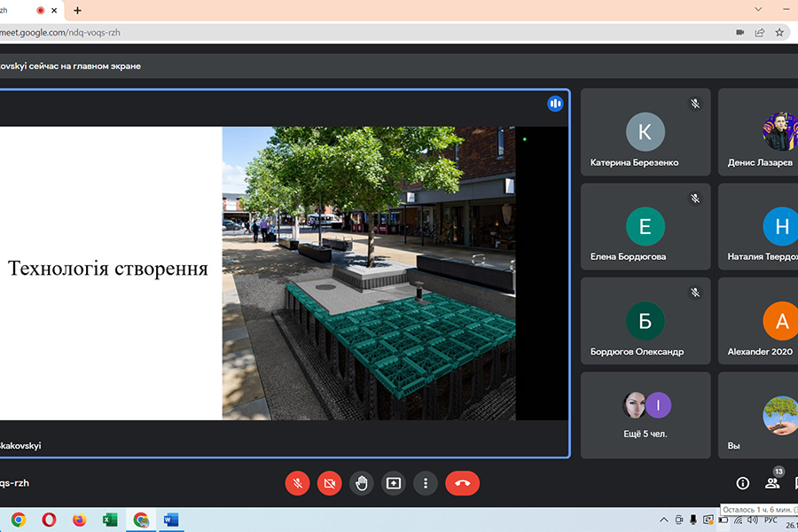
Task: Raise your hand in the meeting
Action: [362, 483]
